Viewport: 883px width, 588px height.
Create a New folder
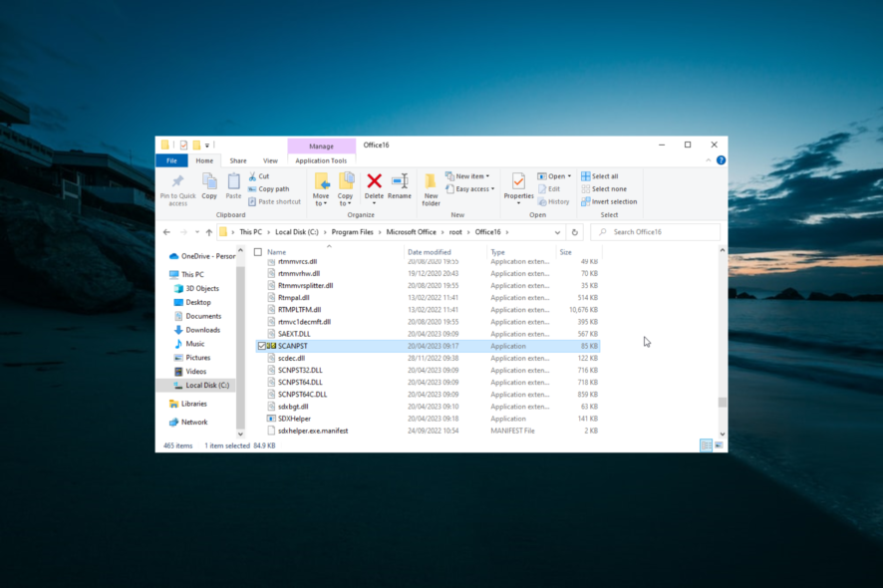click(429, 190)
